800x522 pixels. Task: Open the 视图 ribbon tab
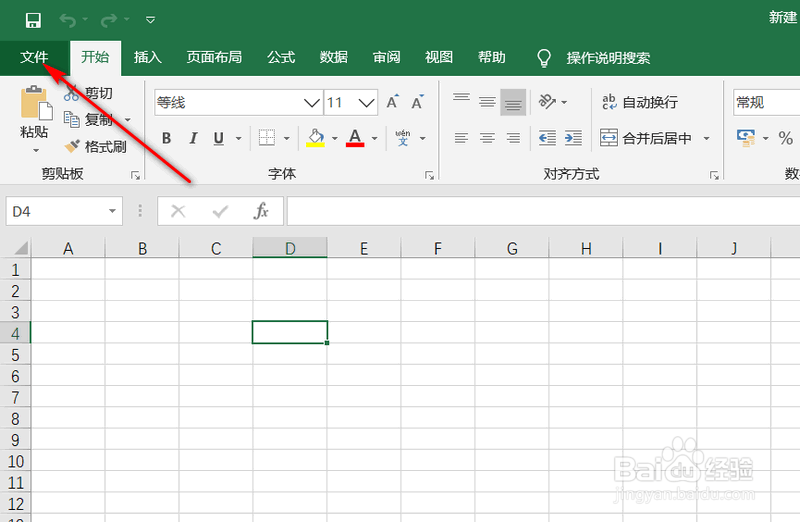(x=439, y=57)
